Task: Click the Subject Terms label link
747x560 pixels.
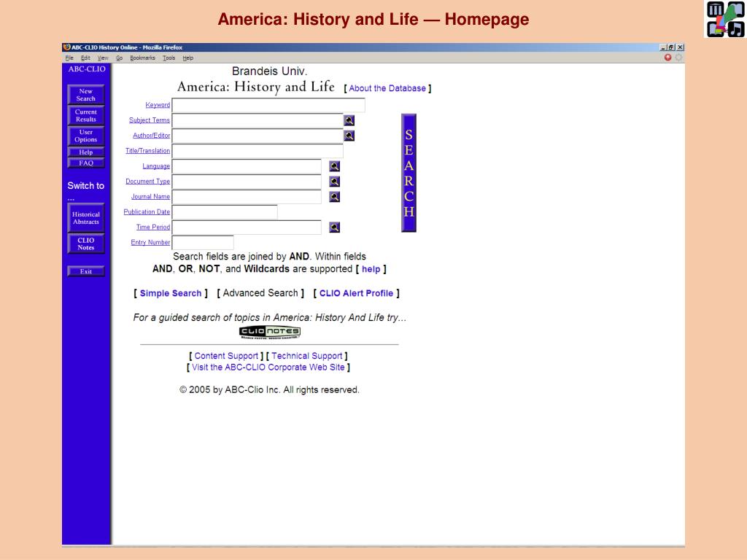Action: [x=150, y=120]
